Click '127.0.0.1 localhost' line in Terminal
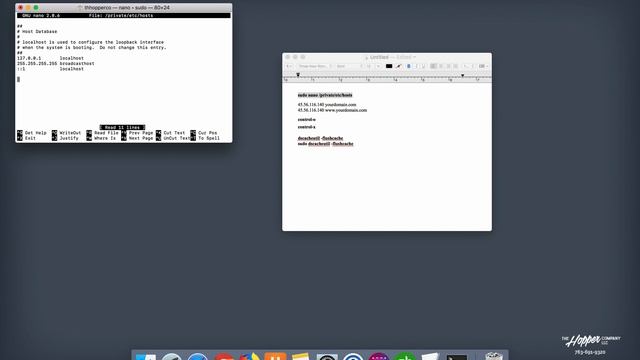 tap(50, 58)
